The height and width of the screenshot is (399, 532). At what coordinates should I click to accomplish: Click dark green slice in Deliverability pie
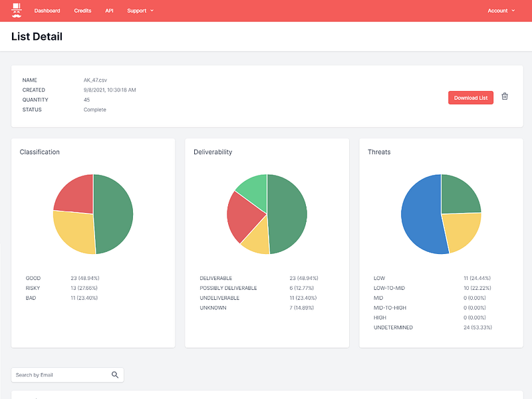tap(288, 213)
